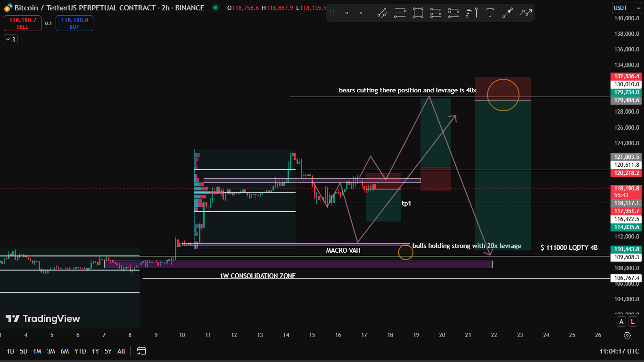Set chart range to 6M
Screen dimensions: 644x362
(65, 351)
